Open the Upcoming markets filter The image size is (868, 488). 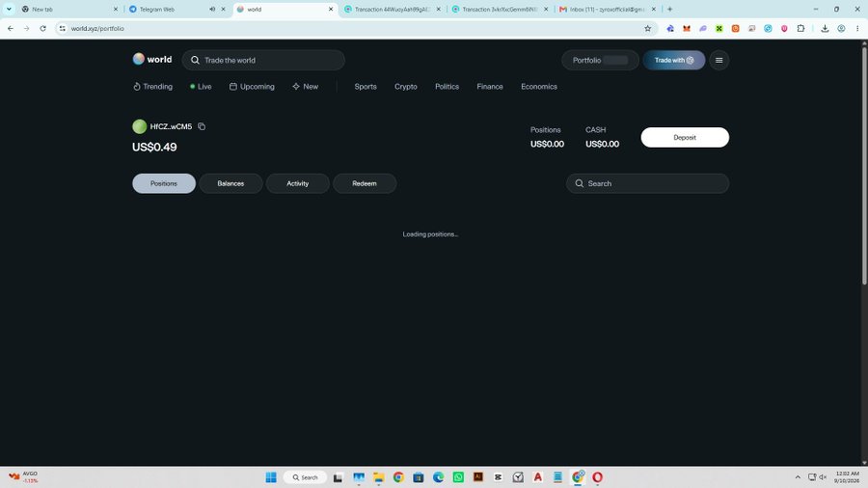[x=252, y=86]
